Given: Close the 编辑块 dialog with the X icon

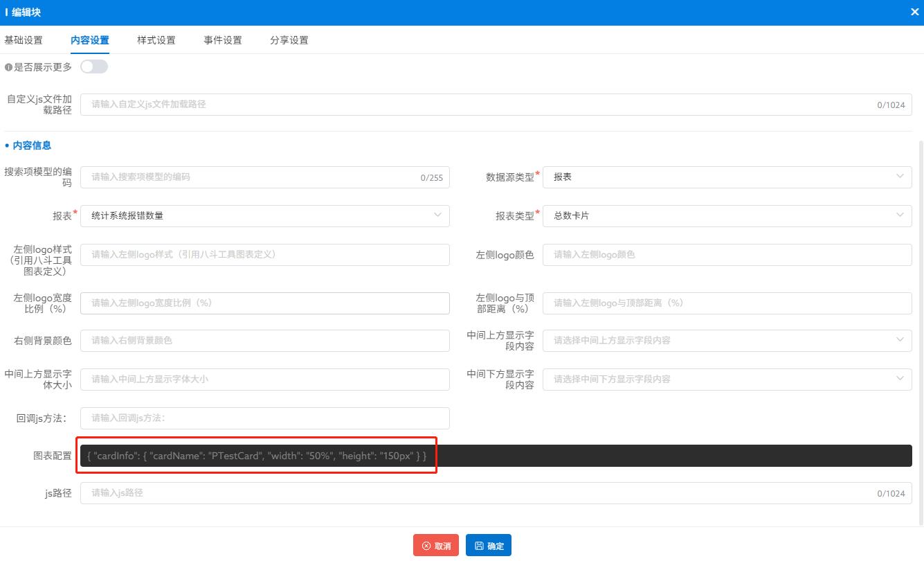Looking at the screenshot, I should point(914,12).
